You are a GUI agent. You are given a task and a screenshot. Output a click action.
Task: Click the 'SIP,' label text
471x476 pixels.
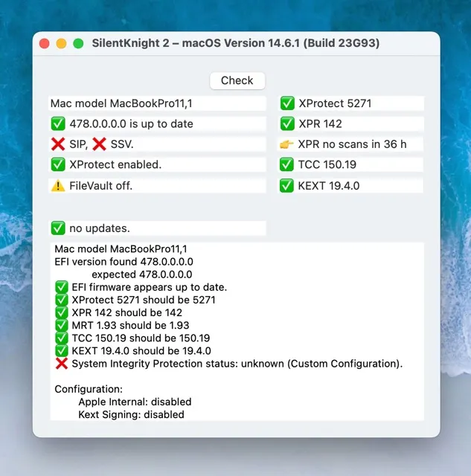coord(79,144)
